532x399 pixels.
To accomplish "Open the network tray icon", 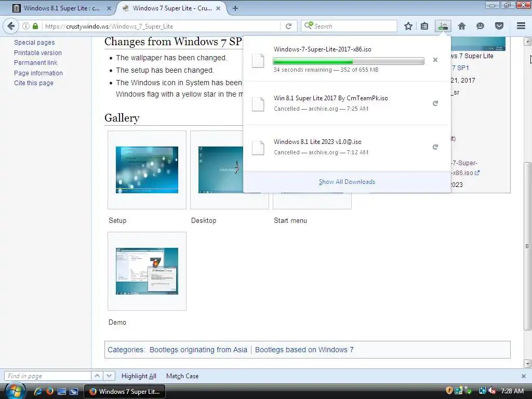I will (482, 391).
